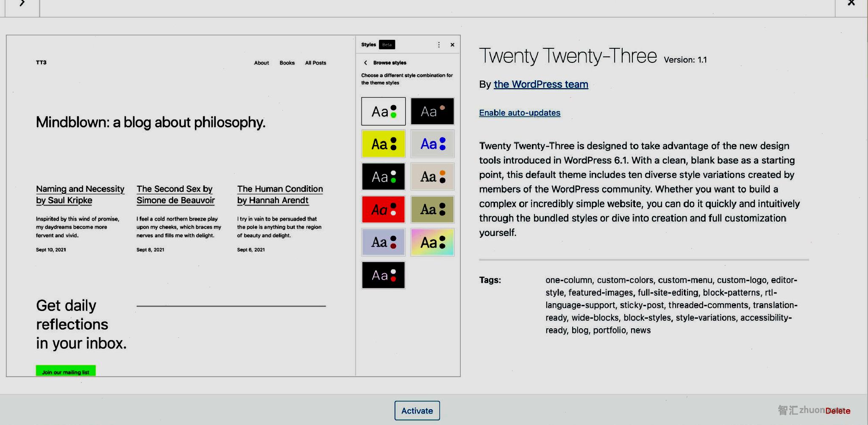Screen dimensions: 868x425
Task: Click the Tags: label
Action: click(490, 280)
